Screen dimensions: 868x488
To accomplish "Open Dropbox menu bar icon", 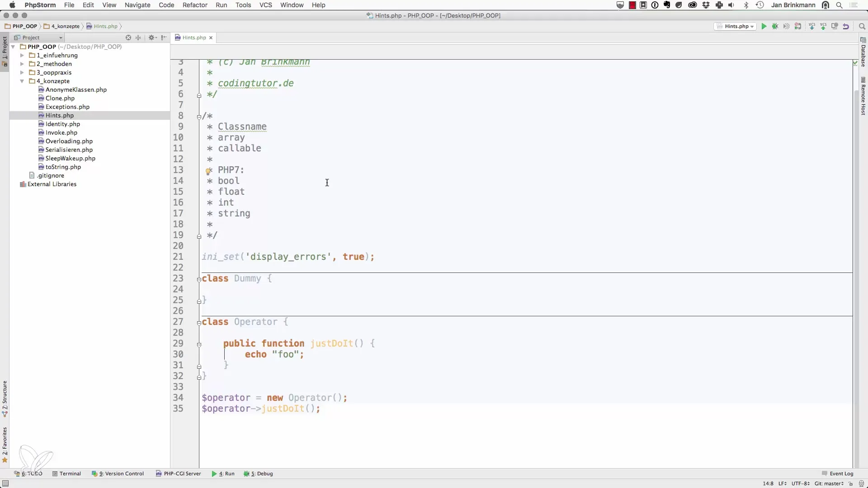I will pos(706,5).
